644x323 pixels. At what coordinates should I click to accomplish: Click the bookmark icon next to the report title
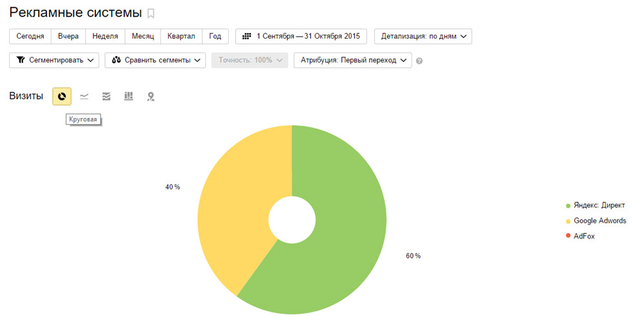coord(151,14)
